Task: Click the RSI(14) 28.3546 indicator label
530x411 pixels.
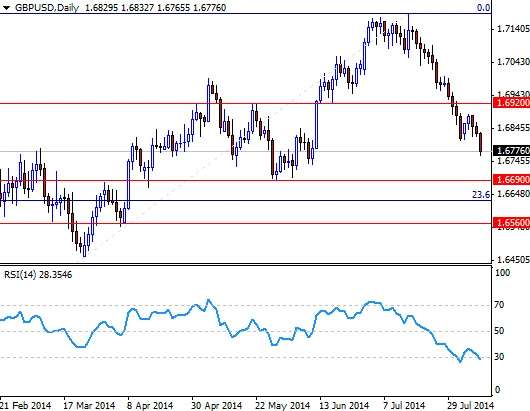Action: pos(38,274)
